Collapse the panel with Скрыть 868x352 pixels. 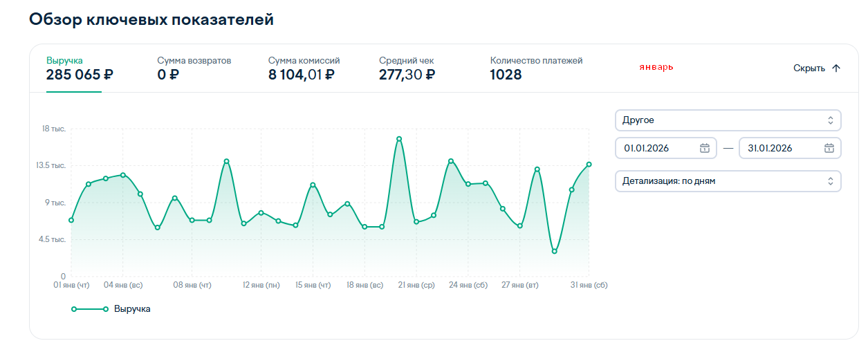pos(817,68)
